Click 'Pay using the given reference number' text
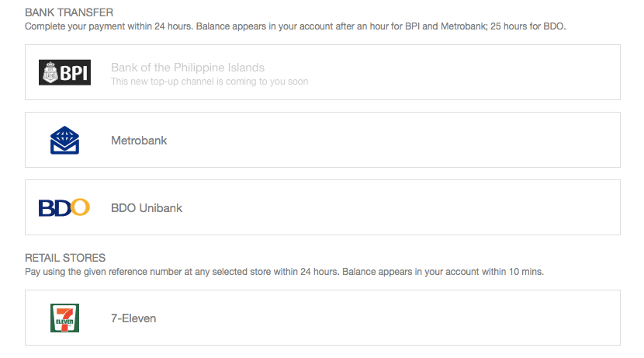This screenshot has height=358, width=644. click(284, 272)
